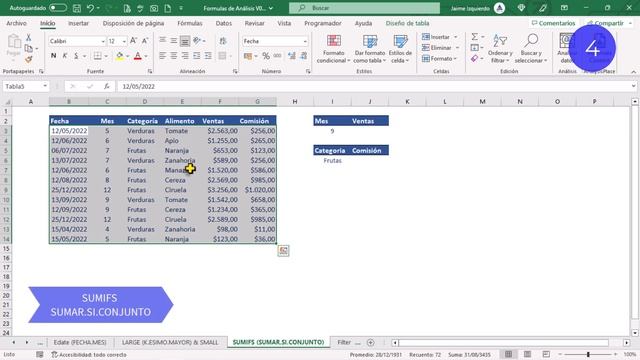Screen dimensions: 640x360
Task: Toggle center horizontal alignment
Action: 174,56
